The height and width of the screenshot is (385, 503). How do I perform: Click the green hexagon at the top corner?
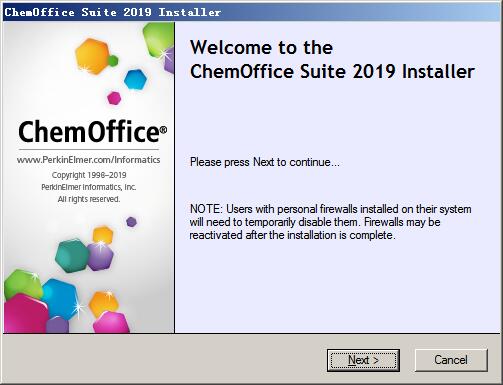point(158,40)
